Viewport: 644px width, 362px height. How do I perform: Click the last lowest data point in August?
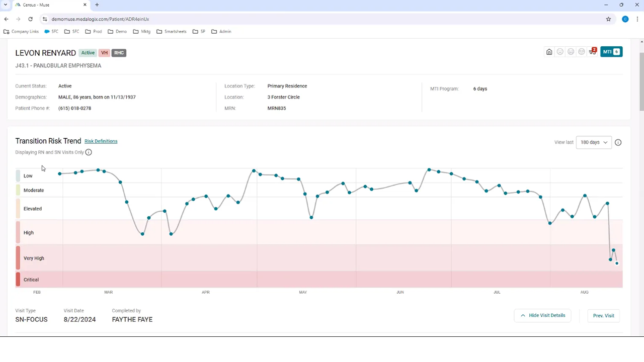(x=617, y=263)
